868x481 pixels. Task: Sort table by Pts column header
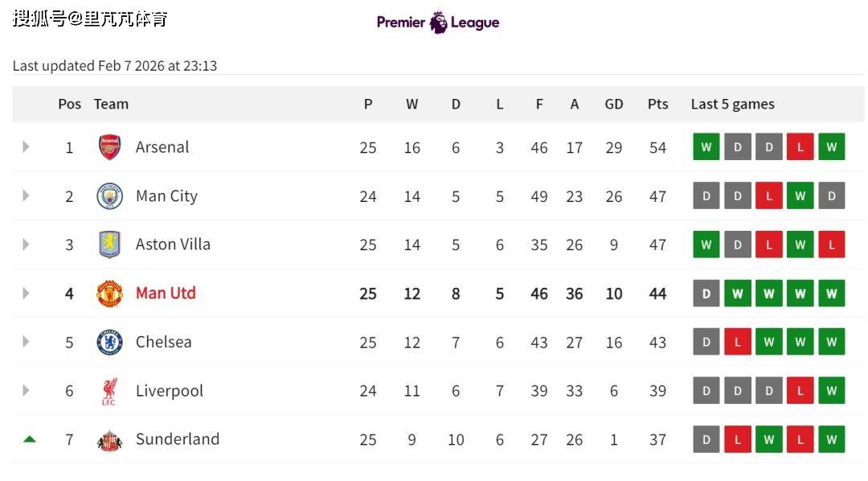tap(657, 104)
